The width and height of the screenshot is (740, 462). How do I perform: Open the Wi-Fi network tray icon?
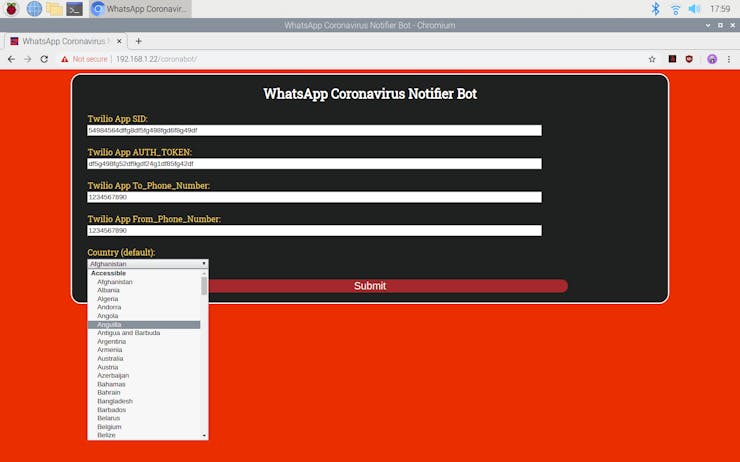coord(676,8)
